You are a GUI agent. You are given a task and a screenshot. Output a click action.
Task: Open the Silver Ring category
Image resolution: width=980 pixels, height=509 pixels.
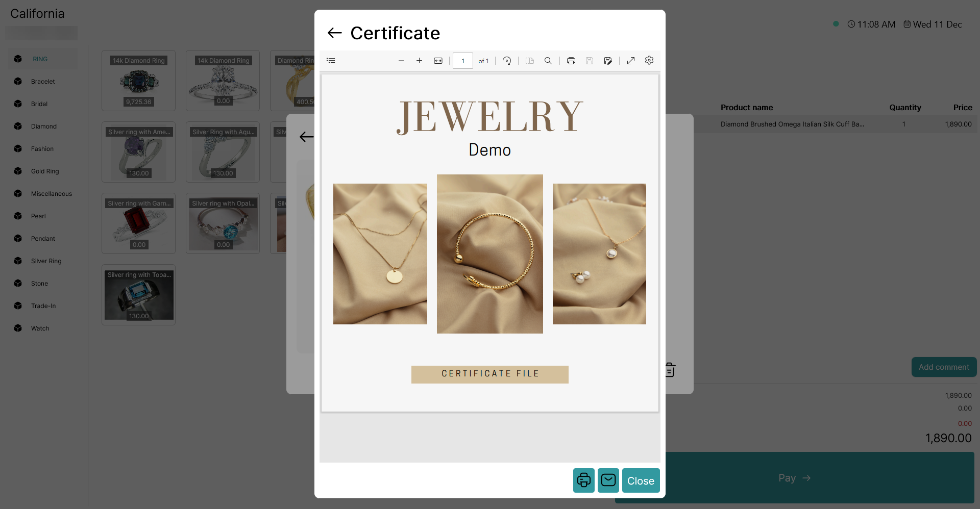(43, 261)
